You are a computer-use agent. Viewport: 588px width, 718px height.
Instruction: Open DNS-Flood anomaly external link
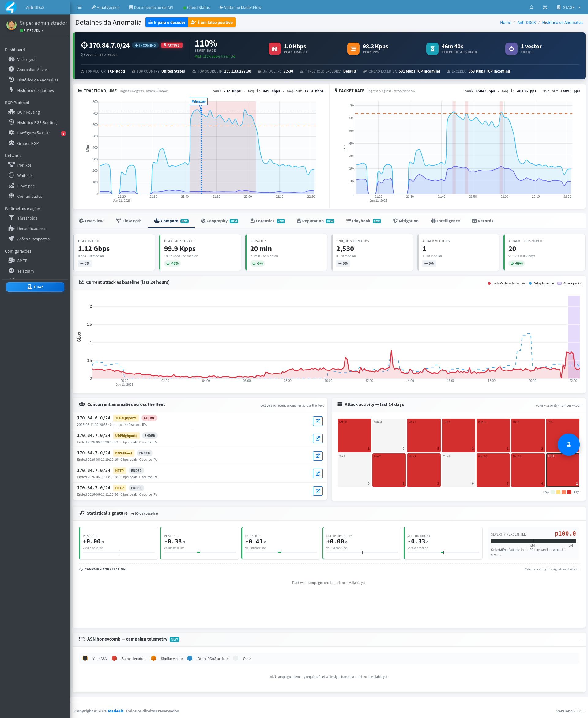(318, 456)
